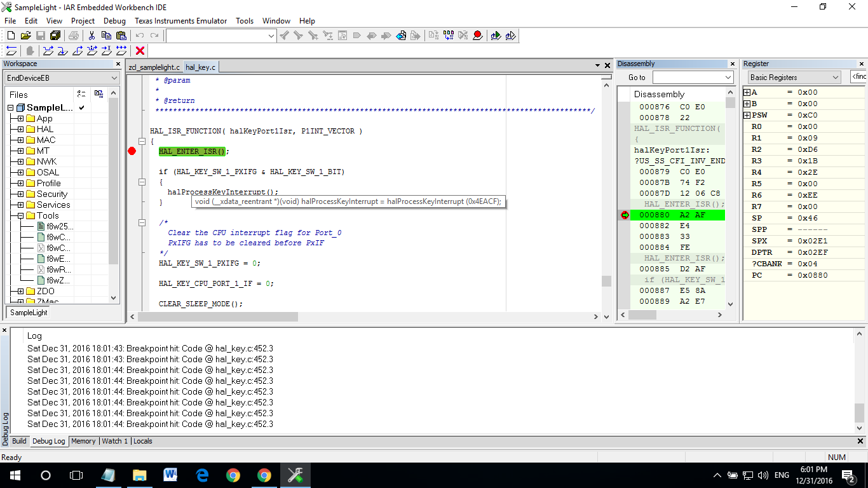The width and height of the screenshot is (868, 488).
Task: Click the Cut scissors icon
Action: (x=92, y=36)
